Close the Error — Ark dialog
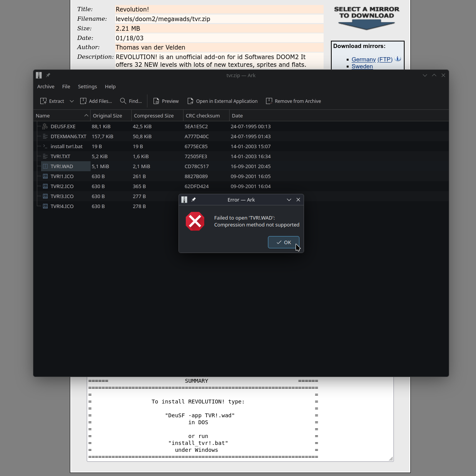476x476 pixels. pyautogui.click(x=298, y=200)
